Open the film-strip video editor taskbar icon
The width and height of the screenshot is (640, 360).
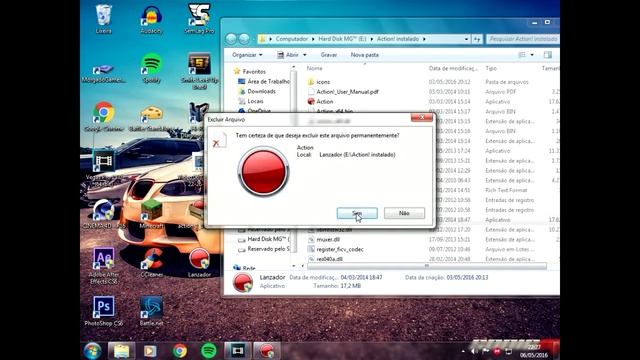point(238,351)
